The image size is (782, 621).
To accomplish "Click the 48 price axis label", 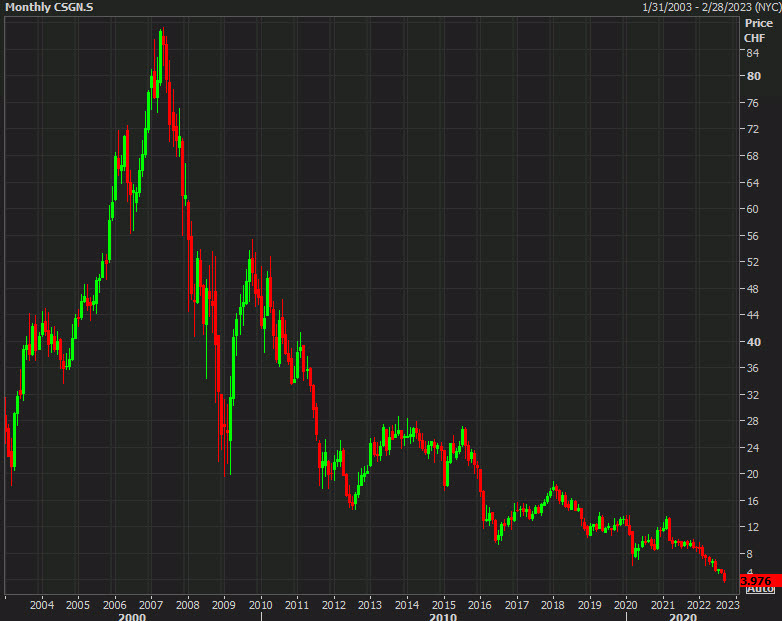I will [753, 289].
